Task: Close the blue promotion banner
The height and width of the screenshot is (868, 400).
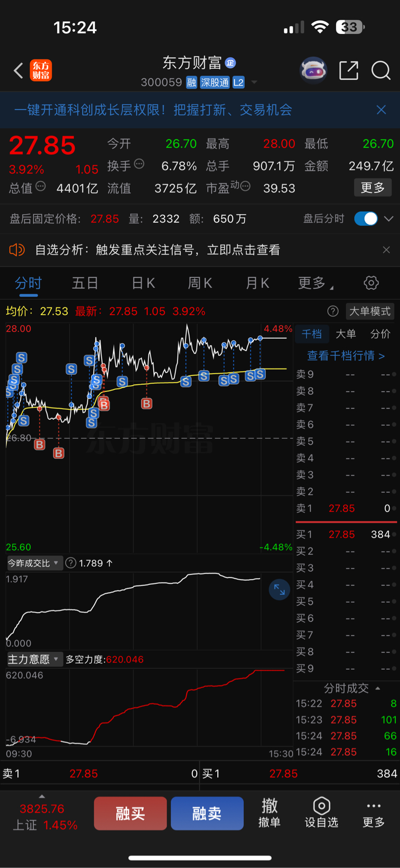Action: point(381,109)
